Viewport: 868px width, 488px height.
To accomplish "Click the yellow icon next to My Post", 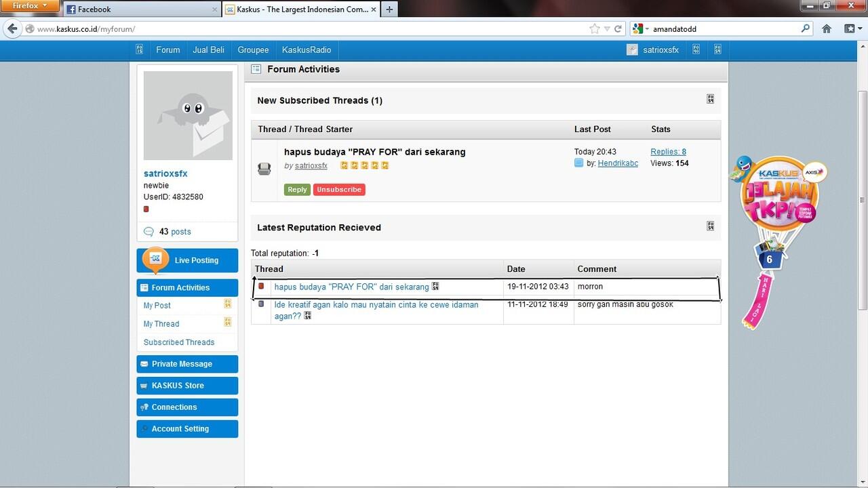I will click(x=228, y=304).
